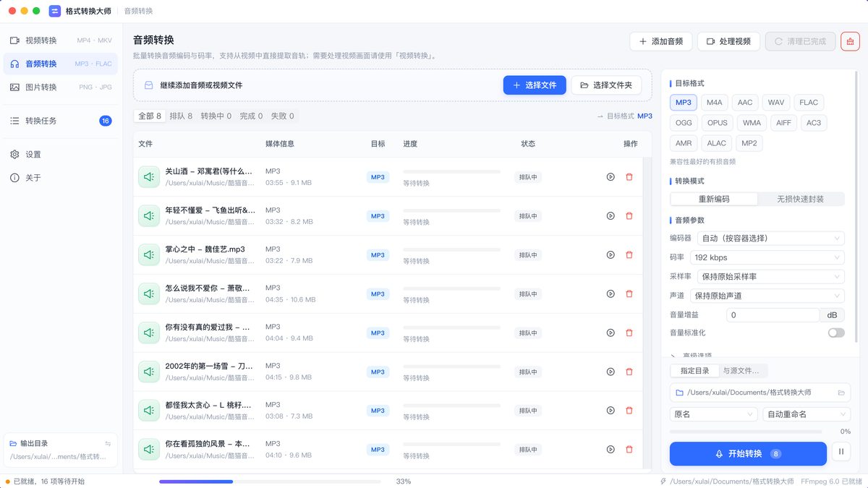The image size is (868, 488).
Task: Filter list by 完成 0
Action: coord(251,116)
